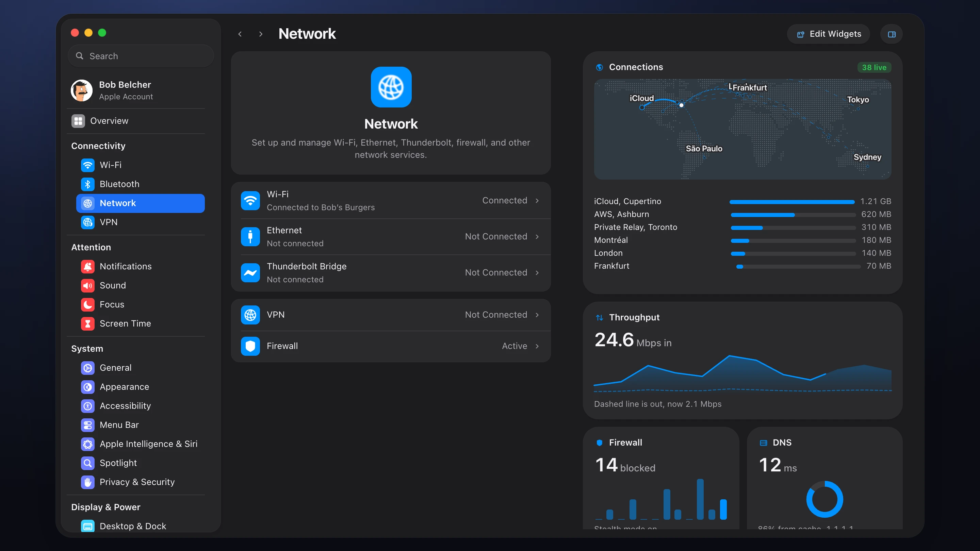Click the DNS latency ring chart
Viewport: 980px width, 551px height.
824,499
